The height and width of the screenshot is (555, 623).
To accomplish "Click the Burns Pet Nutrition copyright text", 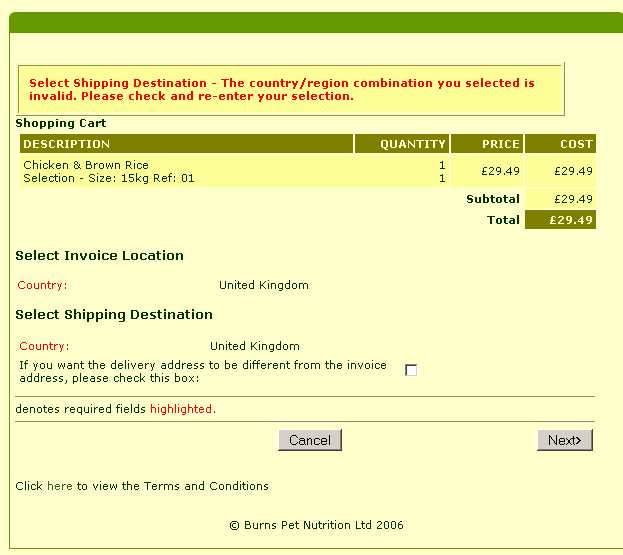I will click(316, 525).
